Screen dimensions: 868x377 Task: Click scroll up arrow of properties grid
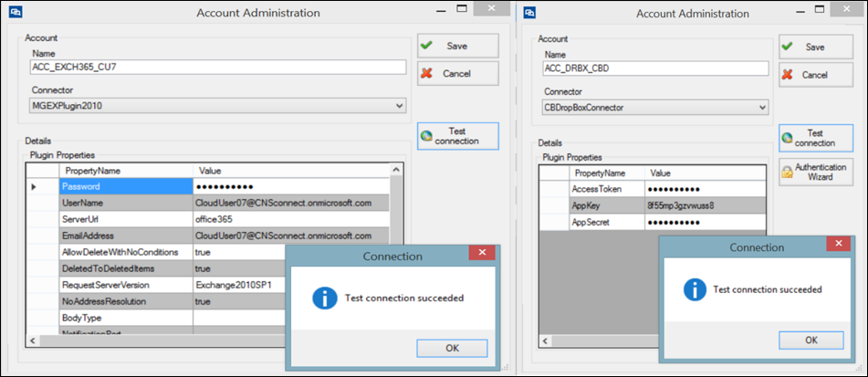[396, 170]
